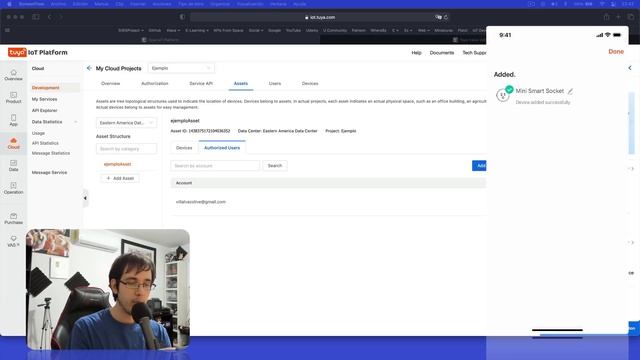Tap Done in the phone panel
This screenshot has height=360, width=640.
[616, 51]
